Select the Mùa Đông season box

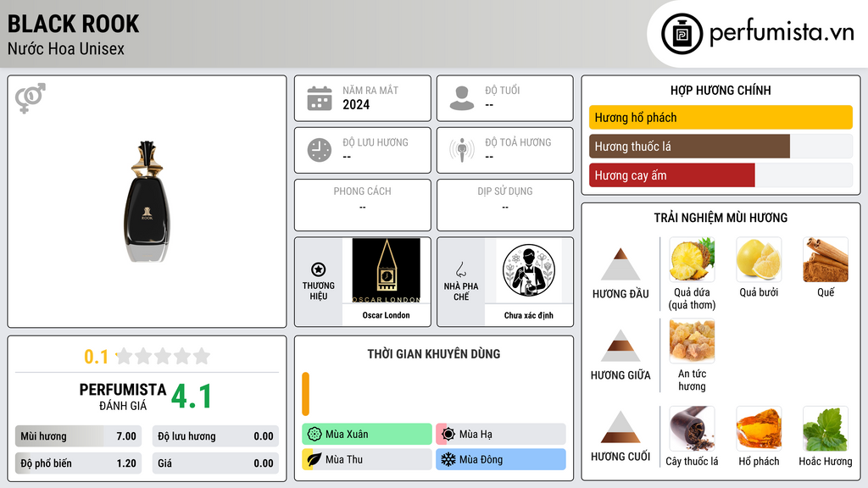501,459
